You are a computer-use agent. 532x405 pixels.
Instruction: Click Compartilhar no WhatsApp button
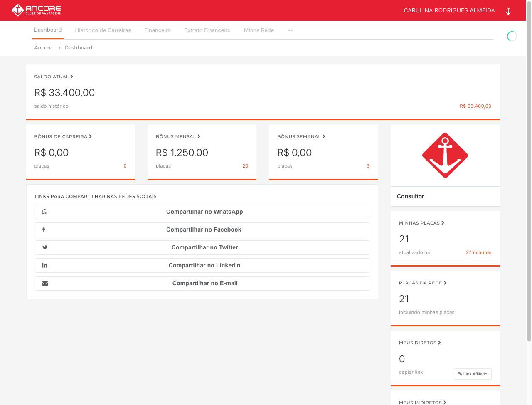[x=204, y=212]
